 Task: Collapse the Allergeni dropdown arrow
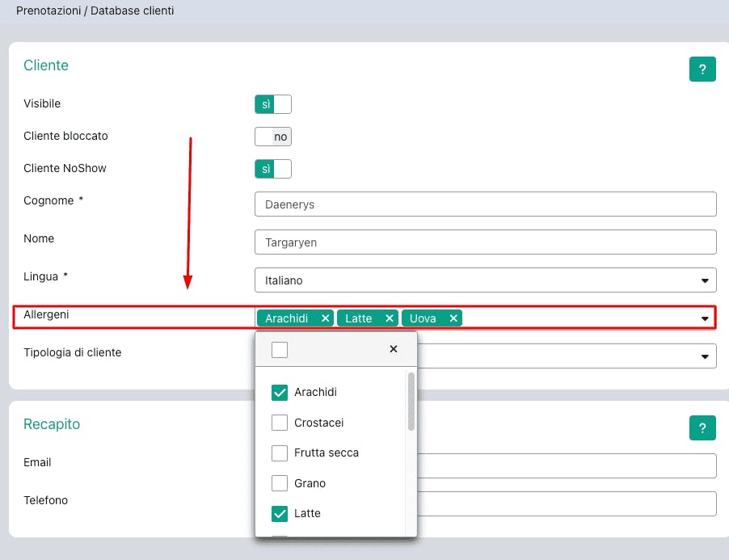[x=706, y=319]
